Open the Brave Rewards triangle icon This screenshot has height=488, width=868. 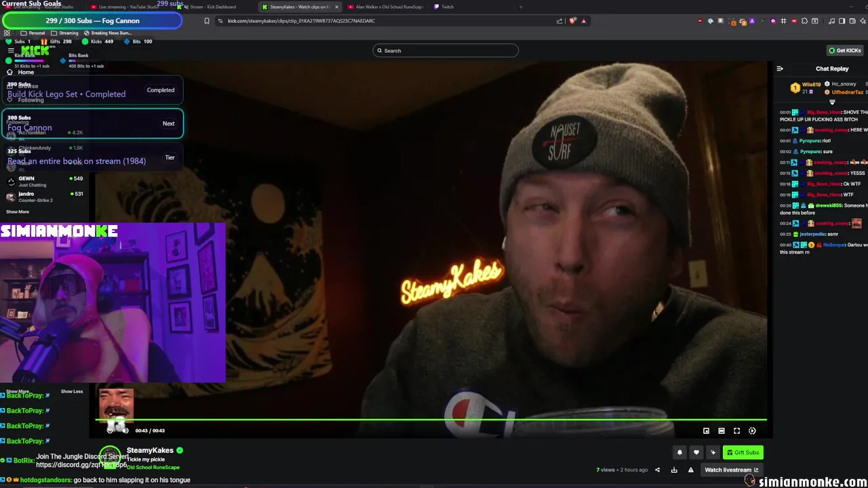pos(584,20)
